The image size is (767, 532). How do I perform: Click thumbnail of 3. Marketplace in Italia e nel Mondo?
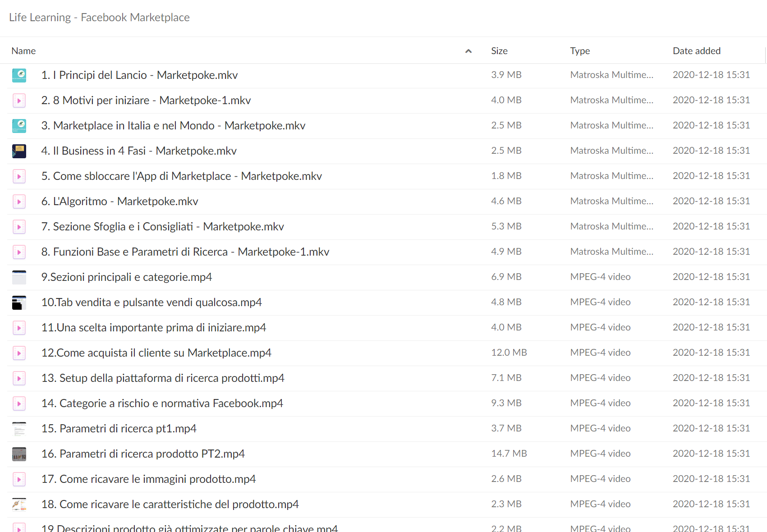(19, 126)
